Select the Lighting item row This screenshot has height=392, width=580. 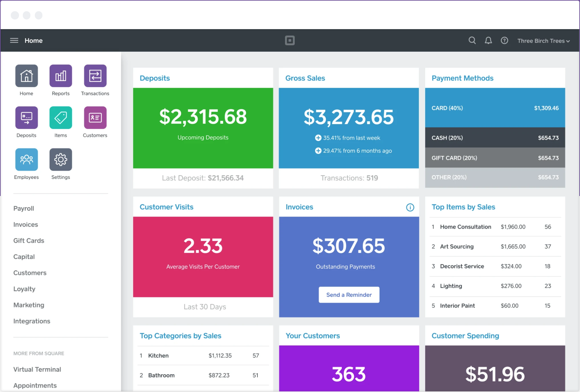(495, 286)
